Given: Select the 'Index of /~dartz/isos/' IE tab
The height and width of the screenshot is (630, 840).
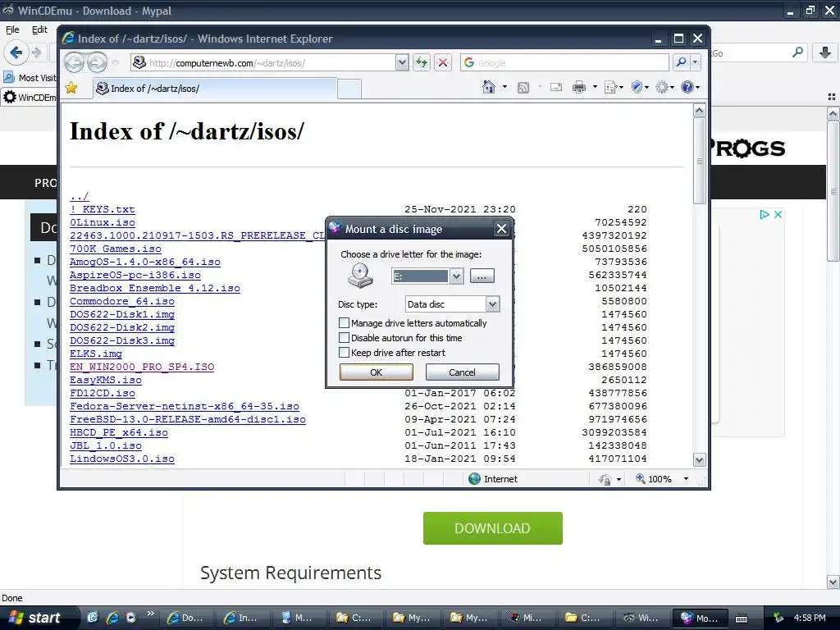Looking at the screenshot, I should tap(215, 89).
